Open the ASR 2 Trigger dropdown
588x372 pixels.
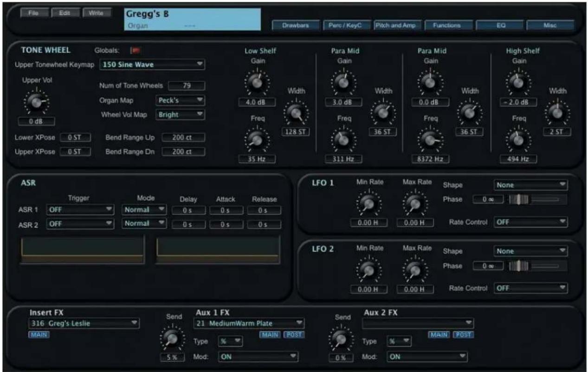pyautogui.click(x=81, y=224)
